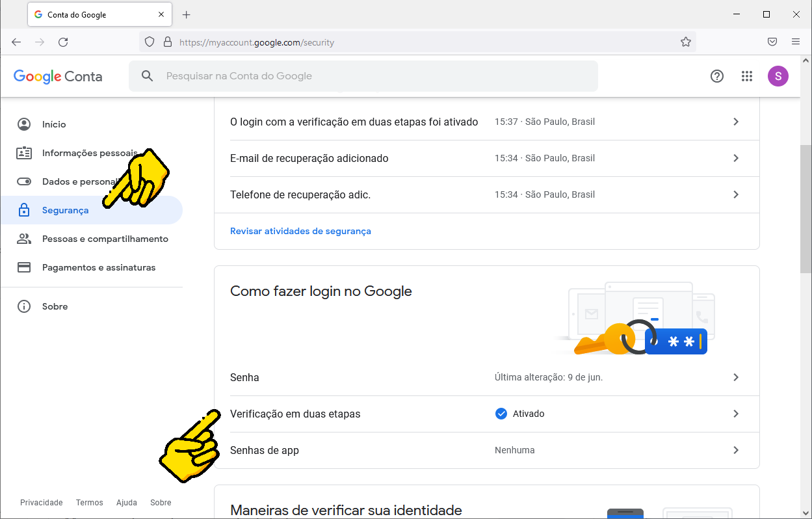Click the Informações pessoais ID card icon
This screenshot has height=519, width=812.
point(24,153)
